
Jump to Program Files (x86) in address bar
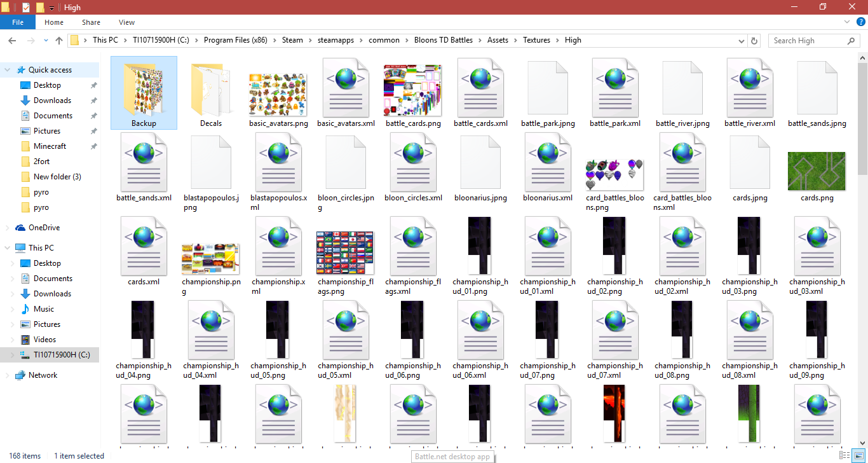(x=236, y=40)
